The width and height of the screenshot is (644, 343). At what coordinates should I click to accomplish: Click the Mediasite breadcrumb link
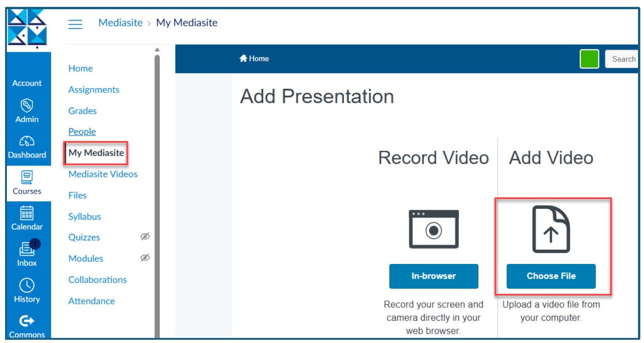click(120, 23)
